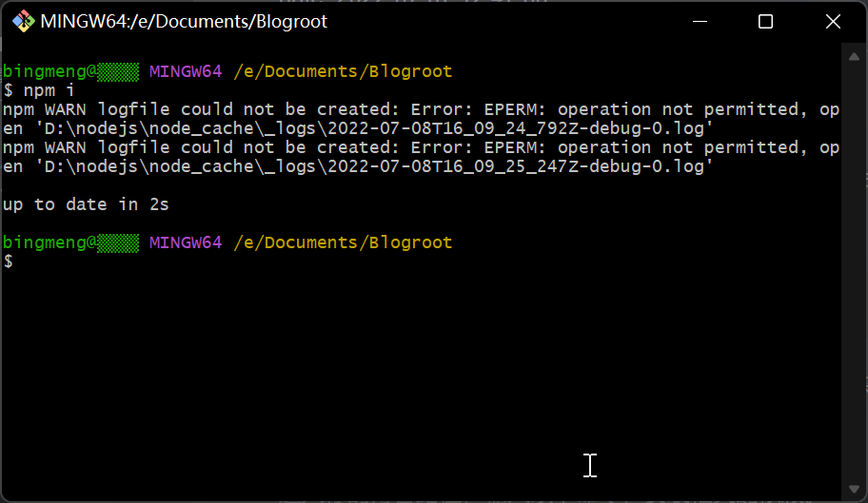Click the last empty $ prompt line
This screenshot has width=868, height=503.
[10, 261]
